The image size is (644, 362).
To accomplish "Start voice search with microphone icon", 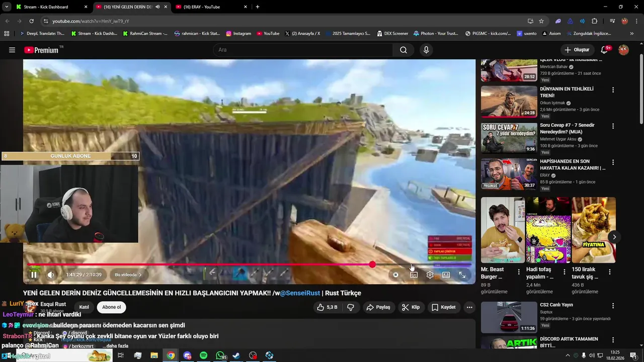I will pos(426,50).
